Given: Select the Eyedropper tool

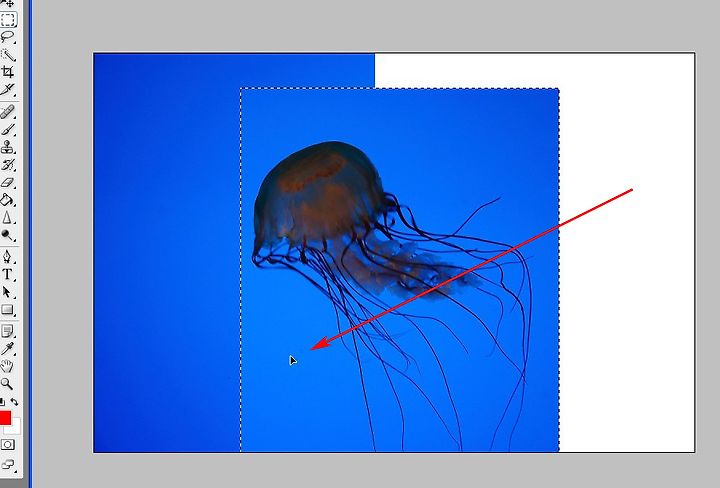Looking at the screenshot, I should (8, 349).
